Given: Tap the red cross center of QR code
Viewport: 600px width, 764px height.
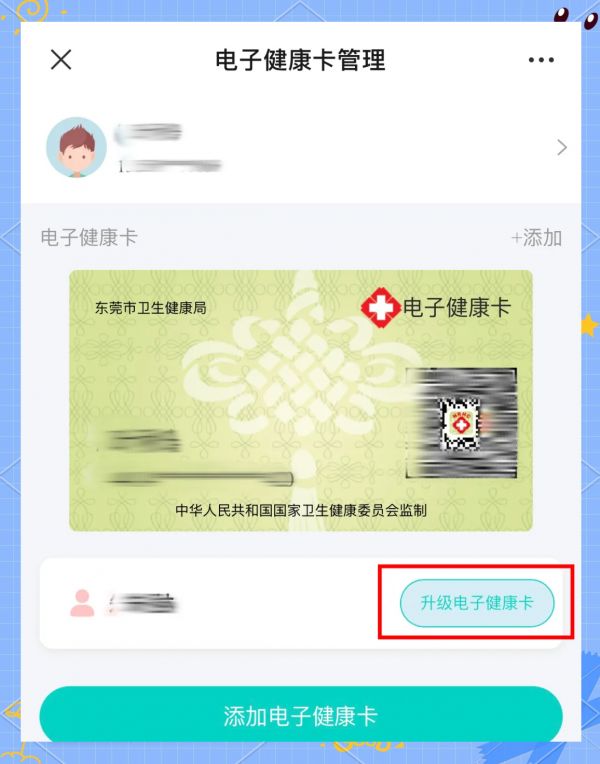Looking at the screenshot, I should (x=461, y=423).
